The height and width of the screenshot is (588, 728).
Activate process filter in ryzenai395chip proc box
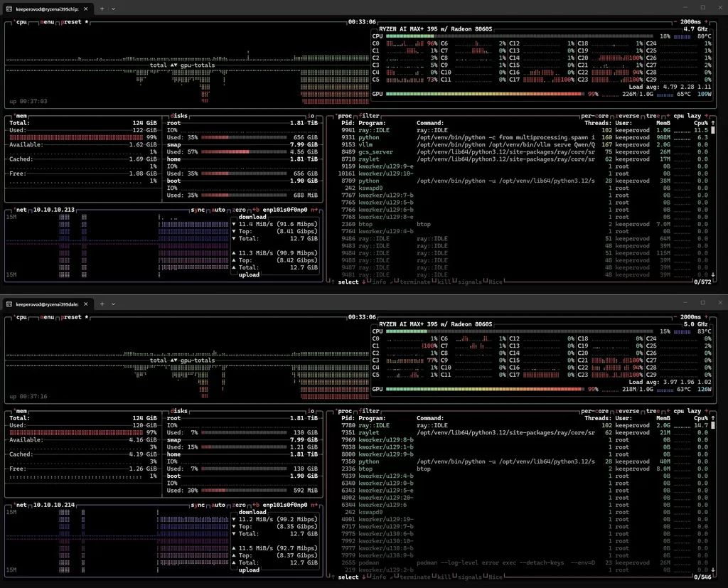click(x=369, y=116)
